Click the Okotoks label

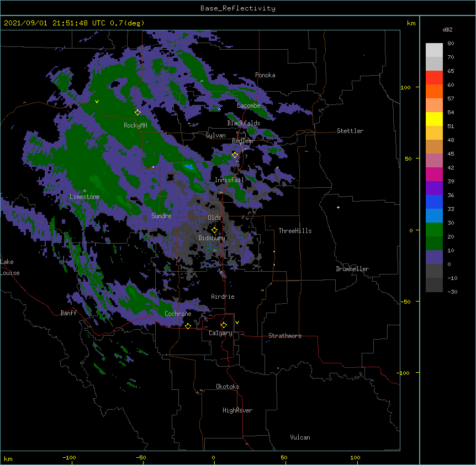[228, 387]
